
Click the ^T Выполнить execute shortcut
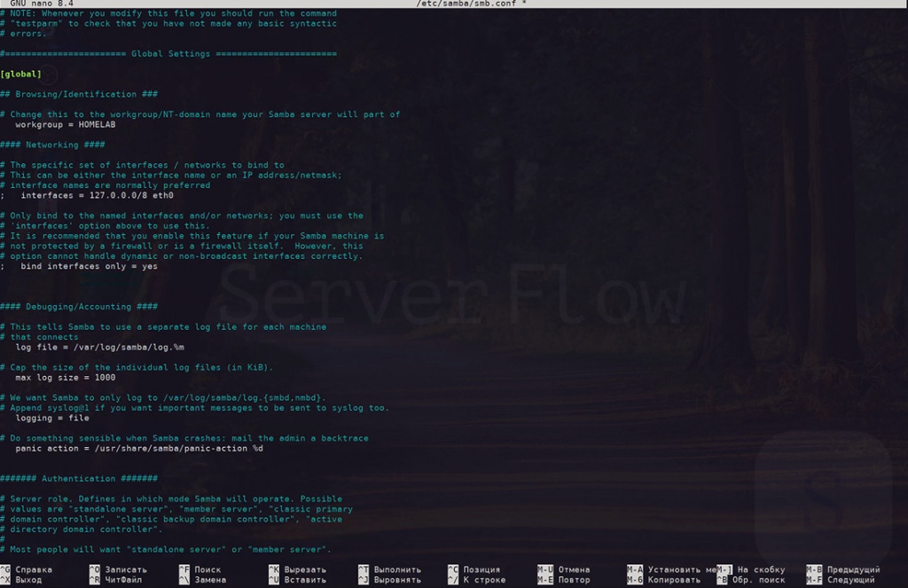(x=389, y=569)
